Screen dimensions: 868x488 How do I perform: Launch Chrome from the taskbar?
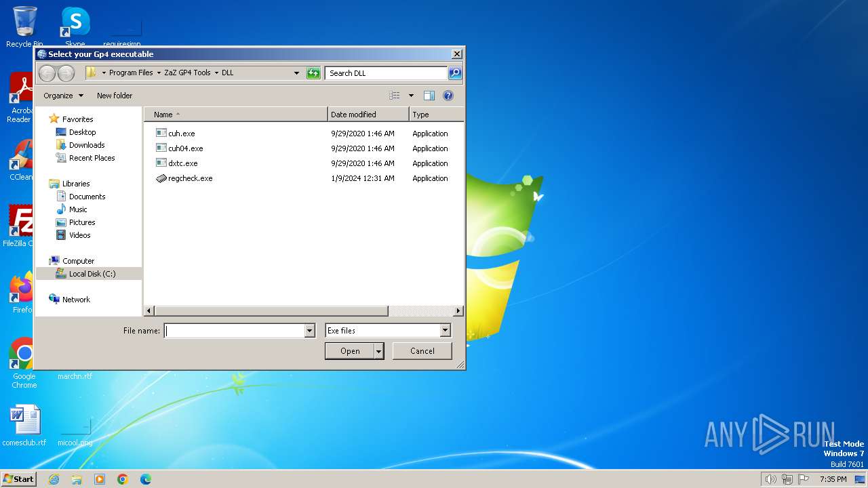click(123, 479)
